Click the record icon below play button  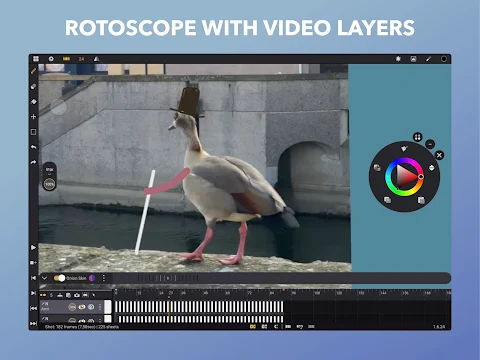33,263
